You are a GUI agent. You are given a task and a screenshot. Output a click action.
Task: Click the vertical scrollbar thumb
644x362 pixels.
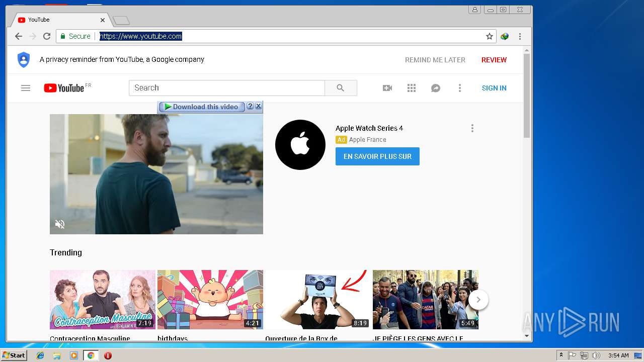point(527,96)
